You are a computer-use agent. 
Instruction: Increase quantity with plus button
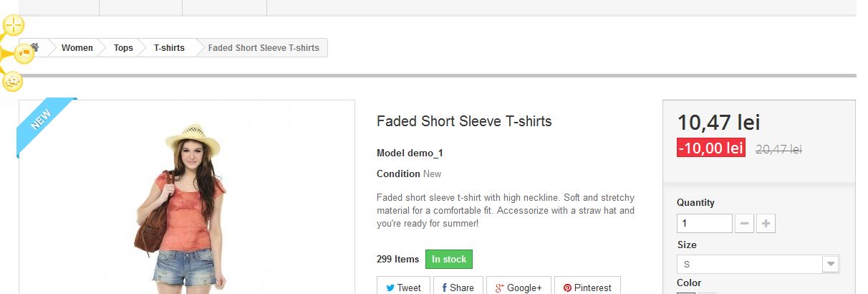tap(766, 224)
